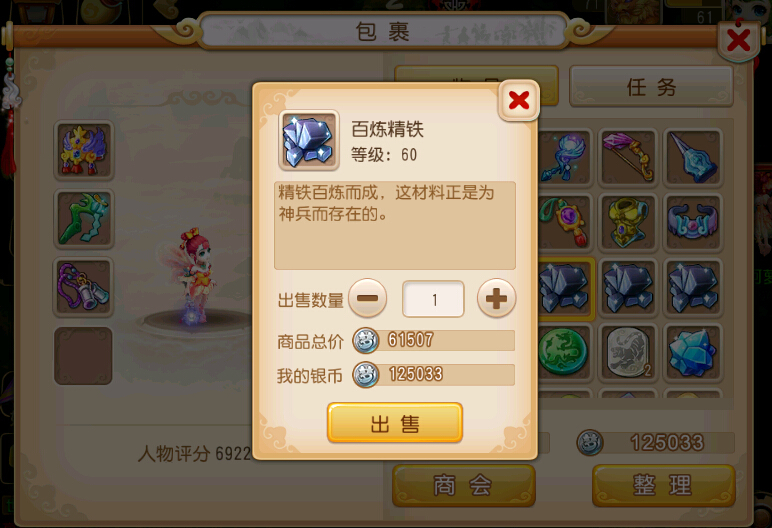
Task: Increase sell quantity with plus button
Action: (x=496, y=298)
